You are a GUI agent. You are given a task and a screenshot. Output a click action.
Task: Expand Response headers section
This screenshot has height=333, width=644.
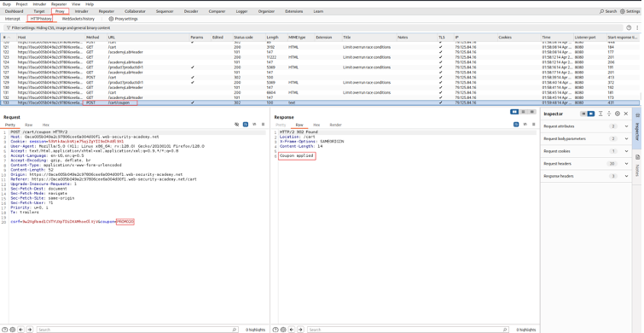pyautogui.click(x=626, y=176)
